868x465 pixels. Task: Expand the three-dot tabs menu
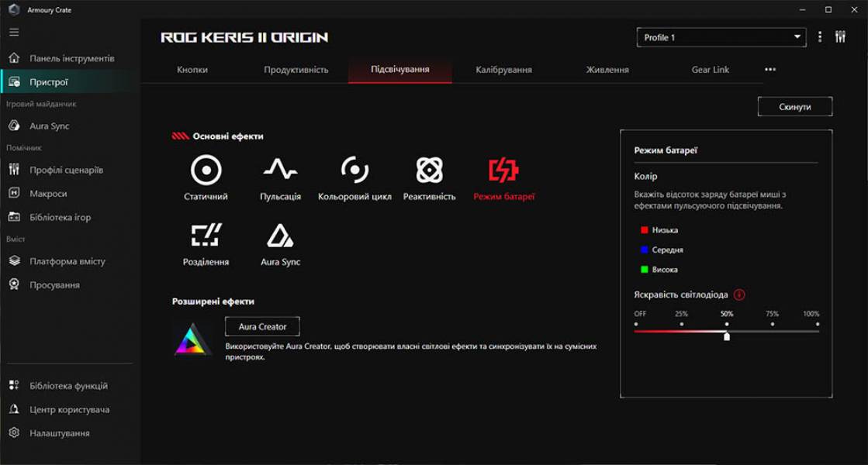769,70
